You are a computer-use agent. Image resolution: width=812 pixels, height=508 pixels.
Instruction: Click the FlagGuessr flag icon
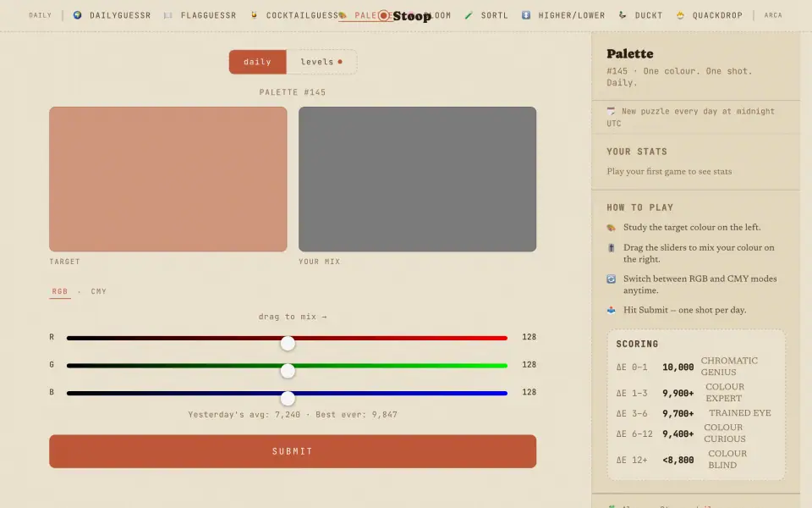click(x=167, y=15)
